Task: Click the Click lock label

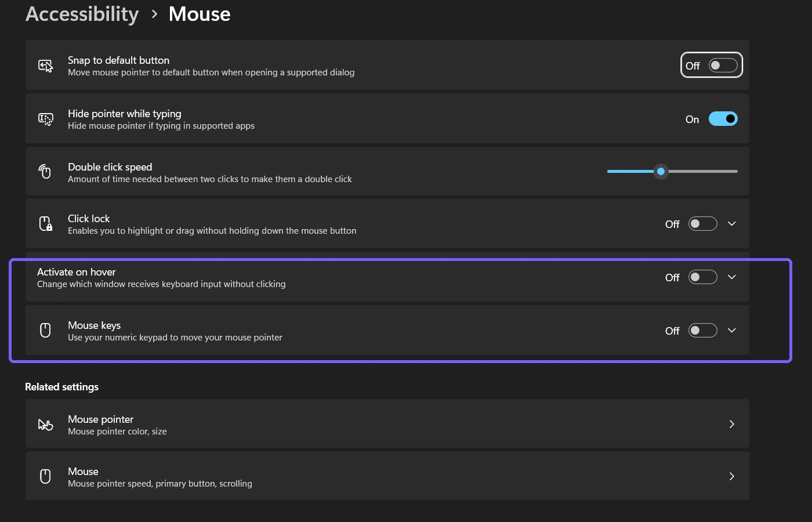Action: point(89,219)
